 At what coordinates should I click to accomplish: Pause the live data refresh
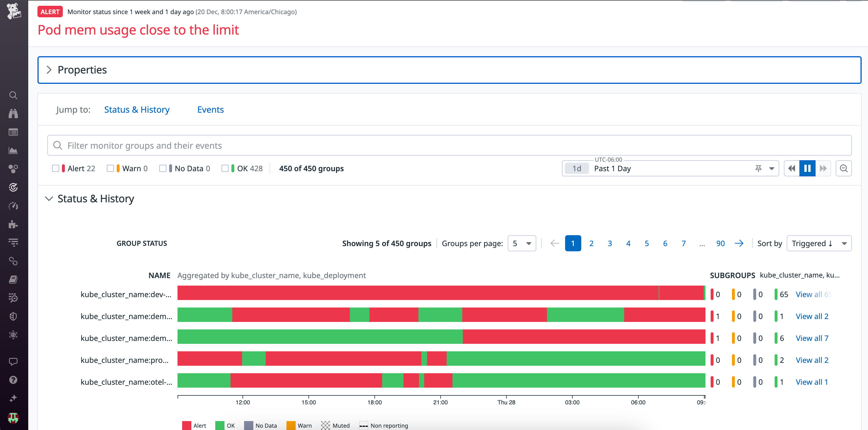807,168
